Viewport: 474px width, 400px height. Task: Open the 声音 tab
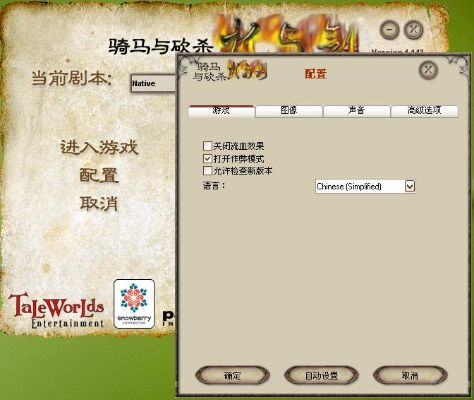356,111
